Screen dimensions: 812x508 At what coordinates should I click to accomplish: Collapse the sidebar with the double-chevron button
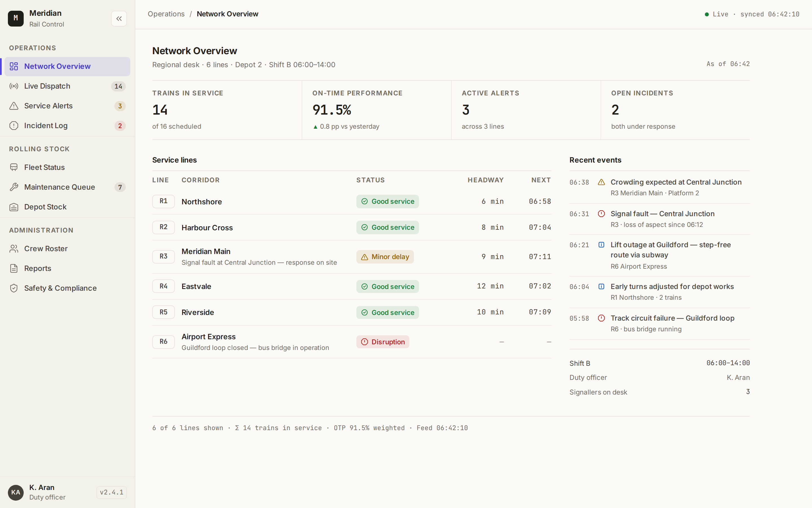click(119, 18)
